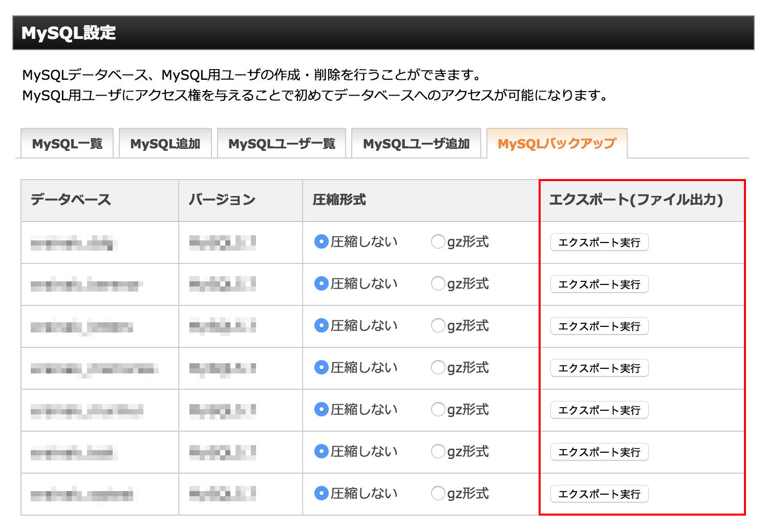The height and width of the screenshot is (532, 768).
Task: Click エクスポート実行 in the fourth database row
Action: point(599,368)
